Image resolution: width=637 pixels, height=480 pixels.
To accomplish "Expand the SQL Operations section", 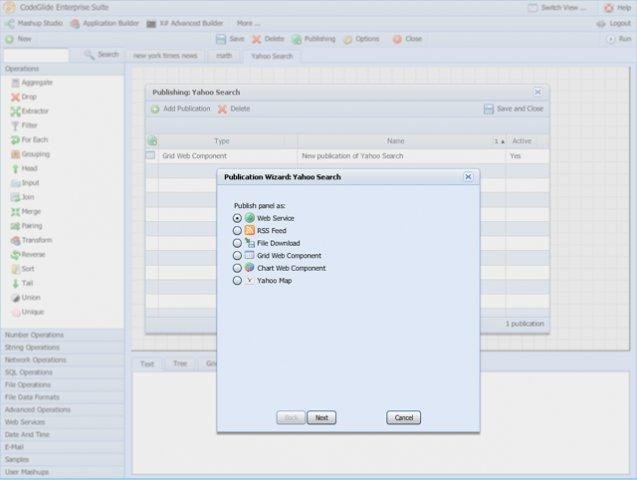I will tap(63, 372).
